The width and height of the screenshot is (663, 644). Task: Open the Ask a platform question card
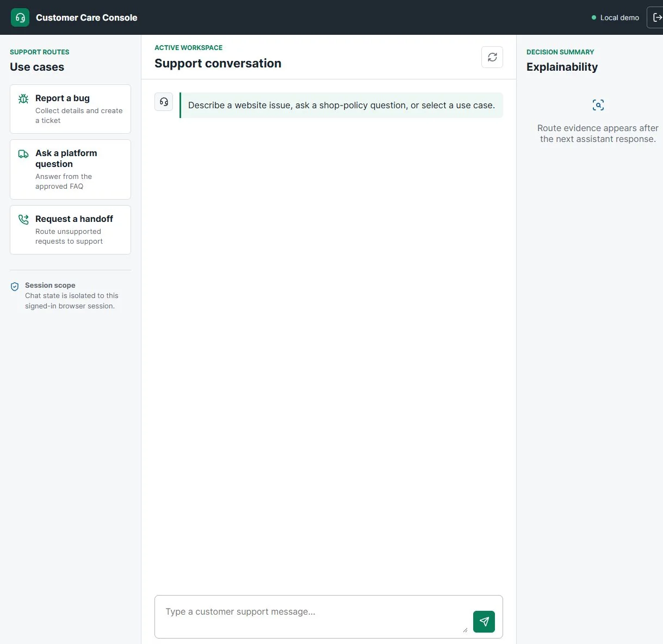[70, 169]
